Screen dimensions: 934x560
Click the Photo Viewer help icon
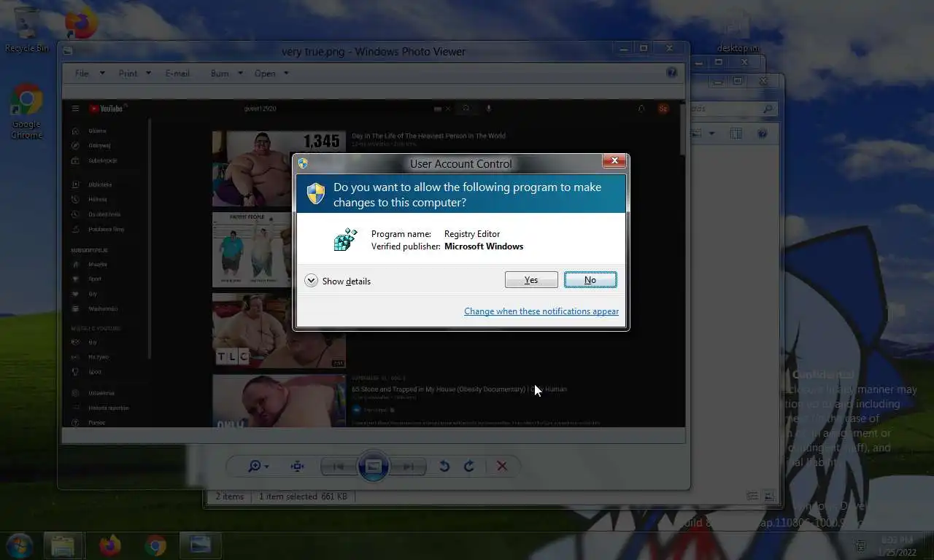672,72
